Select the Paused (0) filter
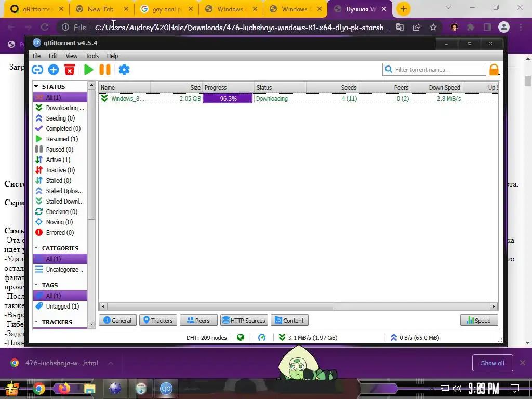Screen dimensions: 532x399 click(60, 149)
